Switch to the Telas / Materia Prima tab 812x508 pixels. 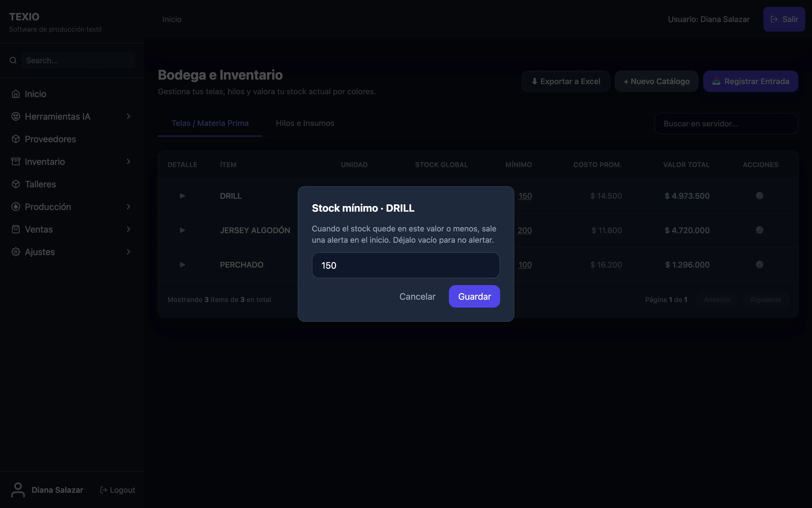(x=210, y=123)
